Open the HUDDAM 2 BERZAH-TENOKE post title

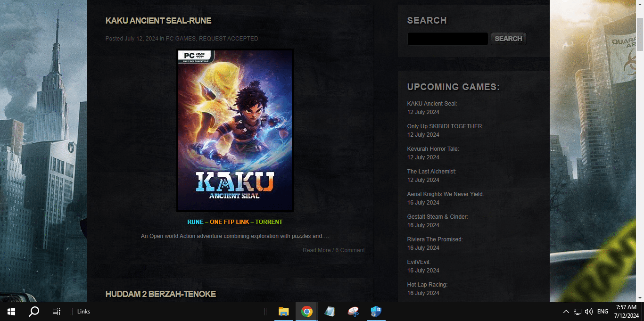pos(161,294)
